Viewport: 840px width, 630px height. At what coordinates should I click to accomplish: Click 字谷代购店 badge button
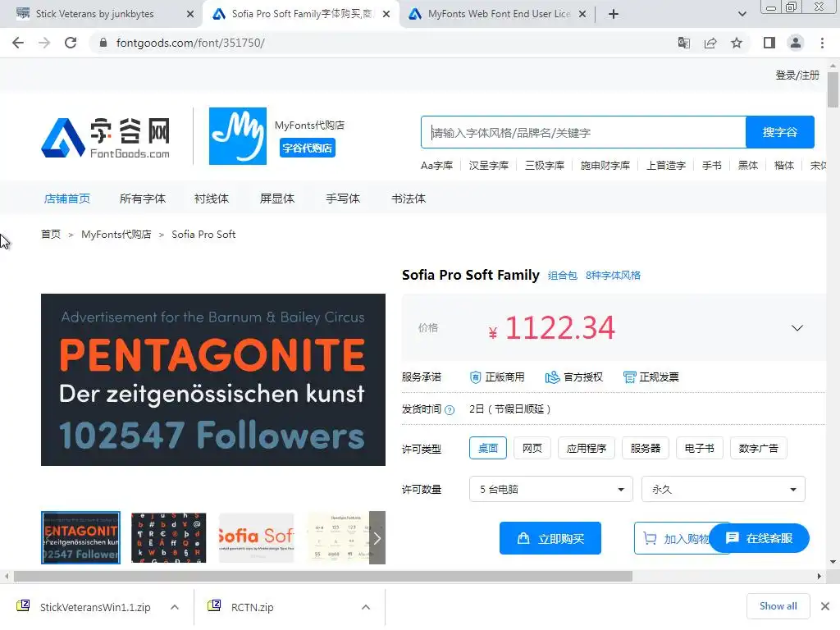pos(308,148)
